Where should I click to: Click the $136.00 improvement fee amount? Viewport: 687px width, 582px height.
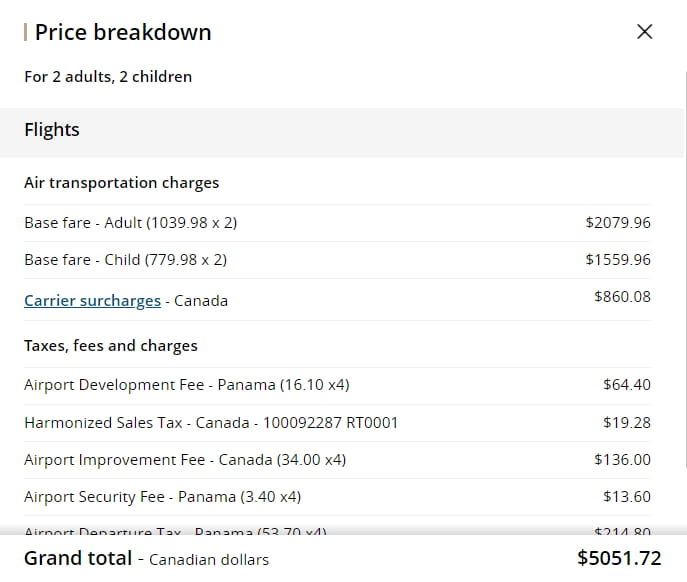pos(622,460)
